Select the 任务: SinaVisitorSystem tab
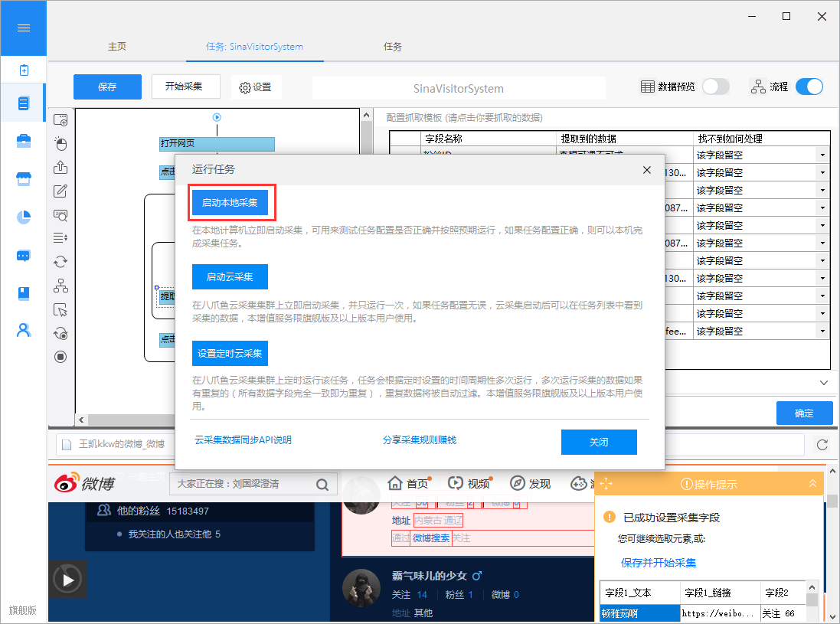The height and width of the screenshot is (624, 840). coord(254,47)
